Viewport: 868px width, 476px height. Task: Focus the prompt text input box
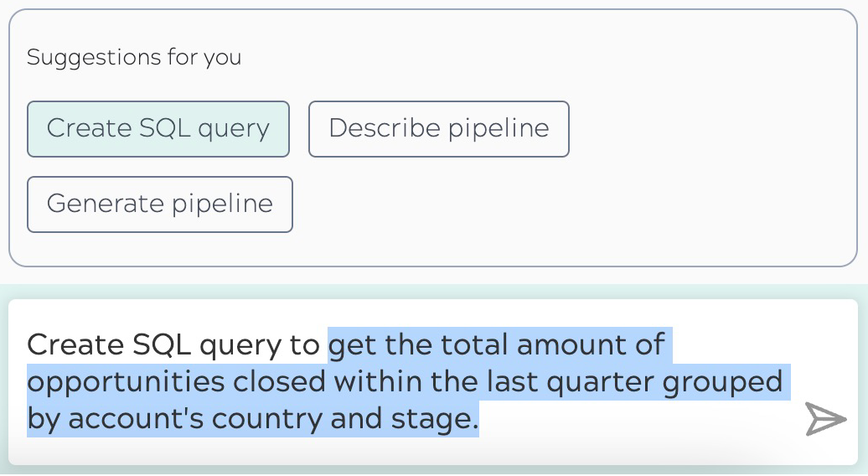[x=433, y=382]
